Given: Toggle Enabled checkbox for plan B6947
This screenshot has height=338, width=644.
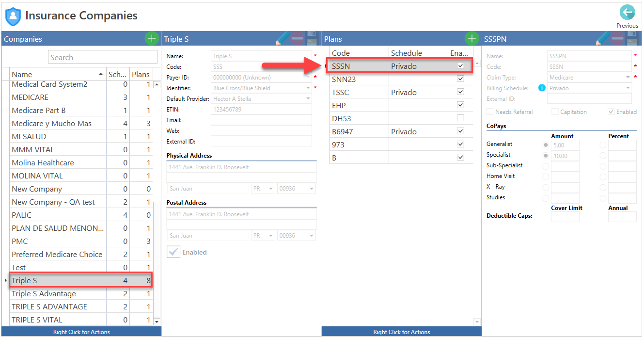Looking at the screenshot, I should point(460,131).
